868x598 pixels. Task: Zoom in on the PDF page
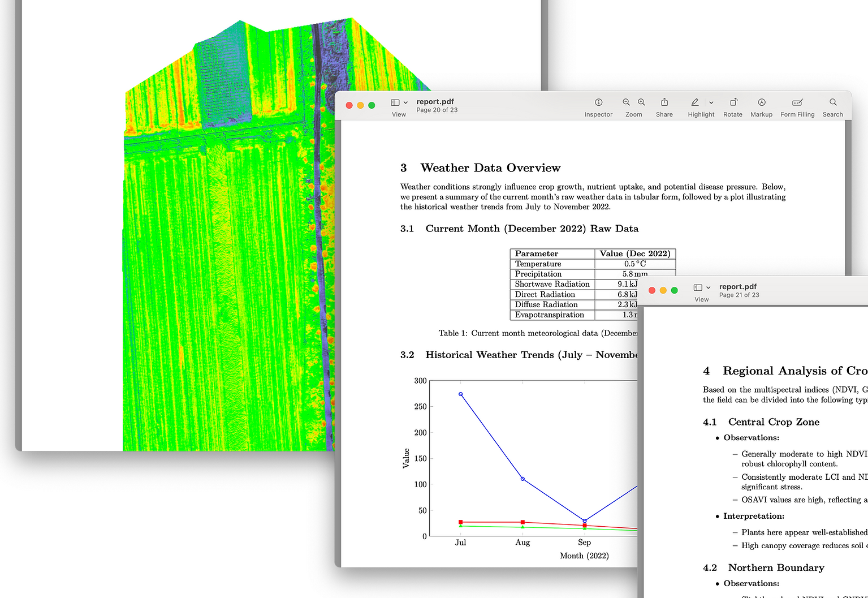tap(641, 102)
